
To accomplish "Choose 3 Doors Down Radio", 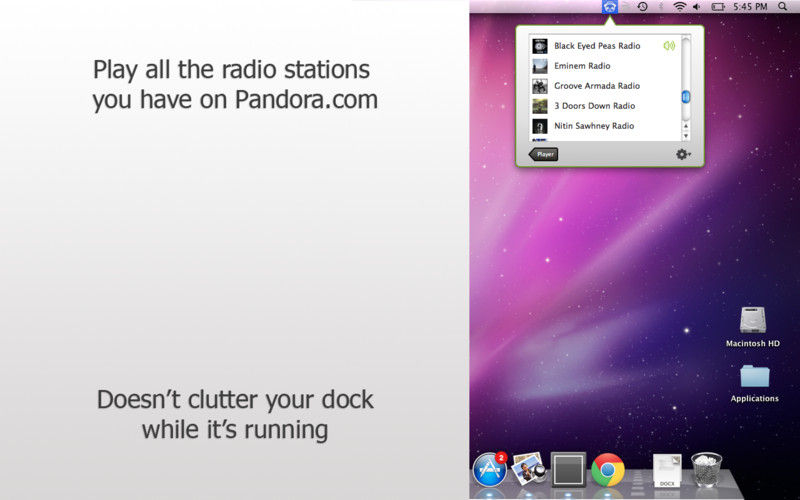I will point(594,106).
